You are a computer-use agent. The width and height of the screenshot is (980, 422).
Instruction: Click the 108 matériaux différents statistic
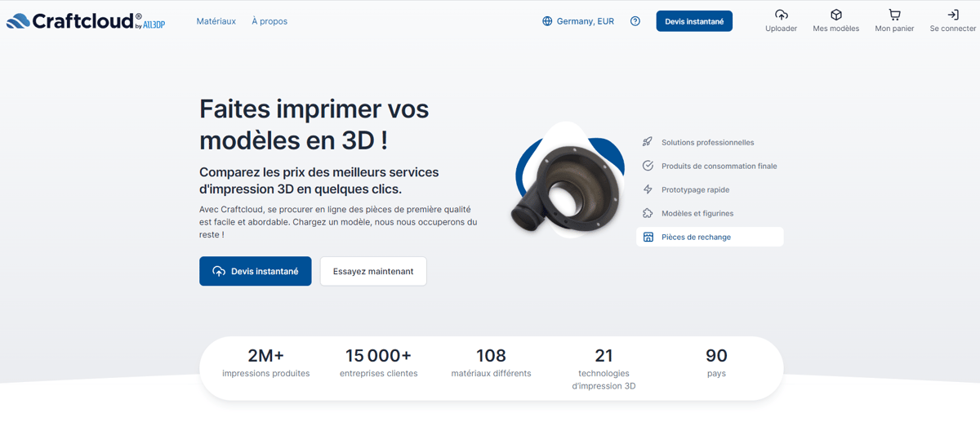pos(491,363)
